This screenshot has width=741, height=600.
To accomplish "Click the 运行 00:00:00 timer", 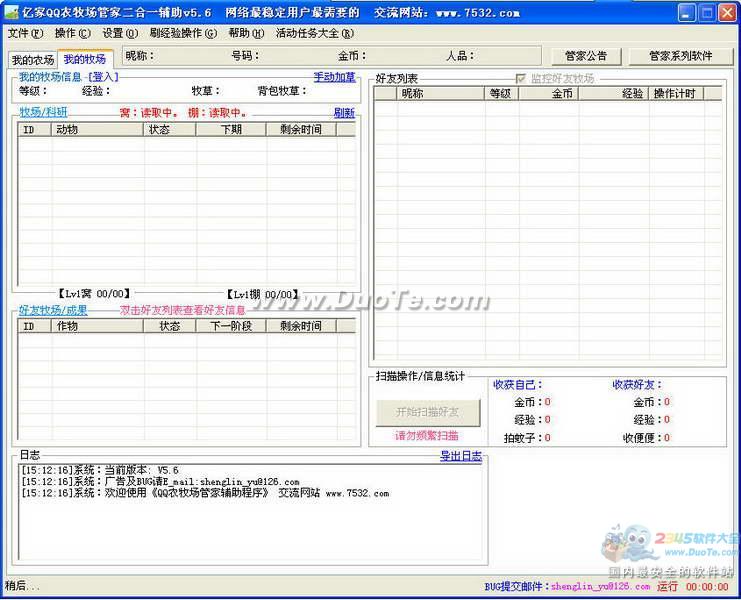I will tap(693, 586).
